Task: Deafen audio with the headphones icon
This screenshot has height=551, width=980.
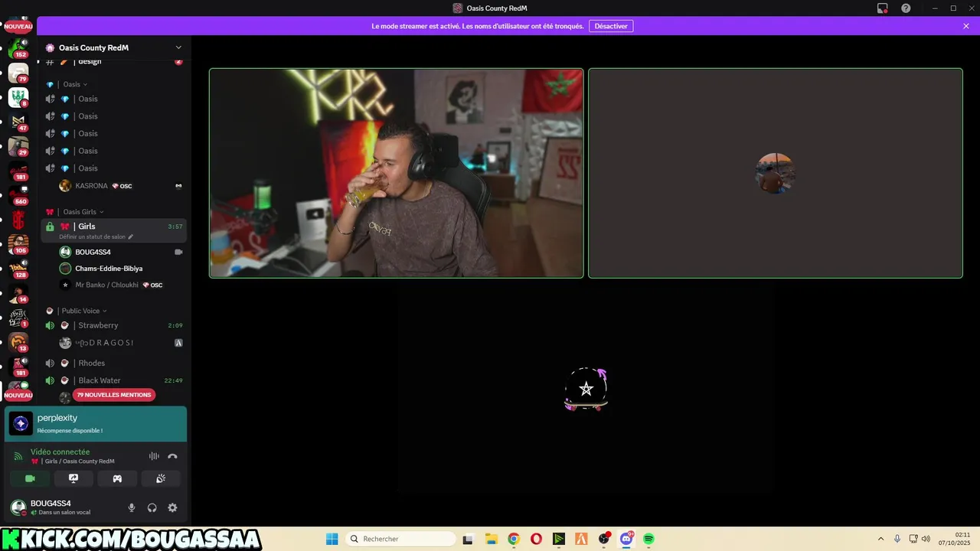Action: pos(152,507)
